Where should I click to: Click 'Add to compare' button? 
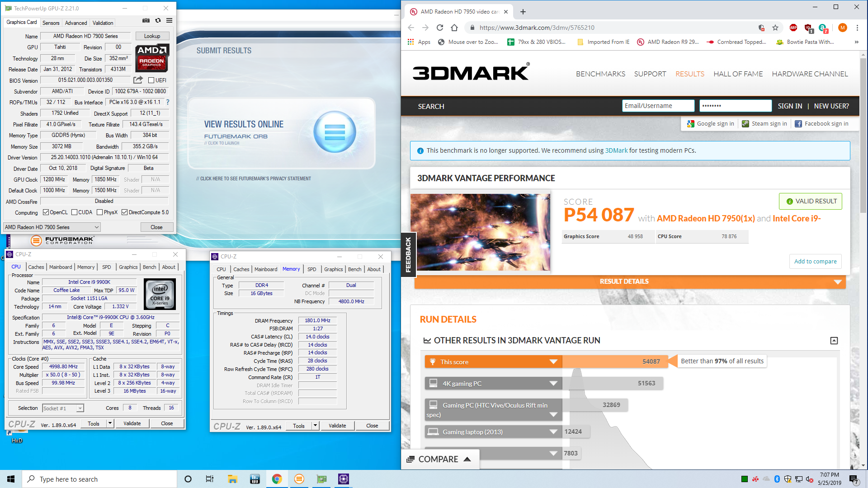coord(815,261)
